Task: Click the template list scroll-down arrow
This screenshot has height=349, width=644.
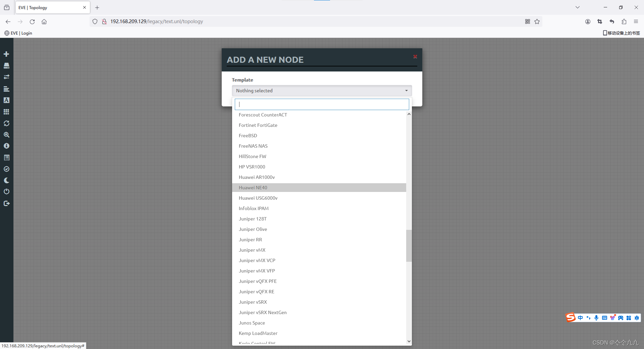Action: tap(409, 341)
